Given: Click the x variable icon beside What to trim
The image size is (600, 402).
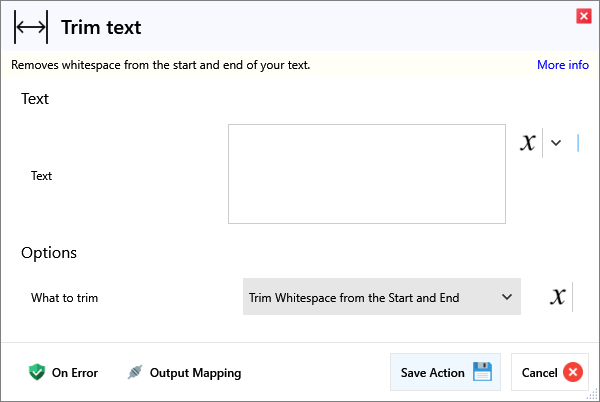Looking at the screenshot, I should [x=559, y=297].
